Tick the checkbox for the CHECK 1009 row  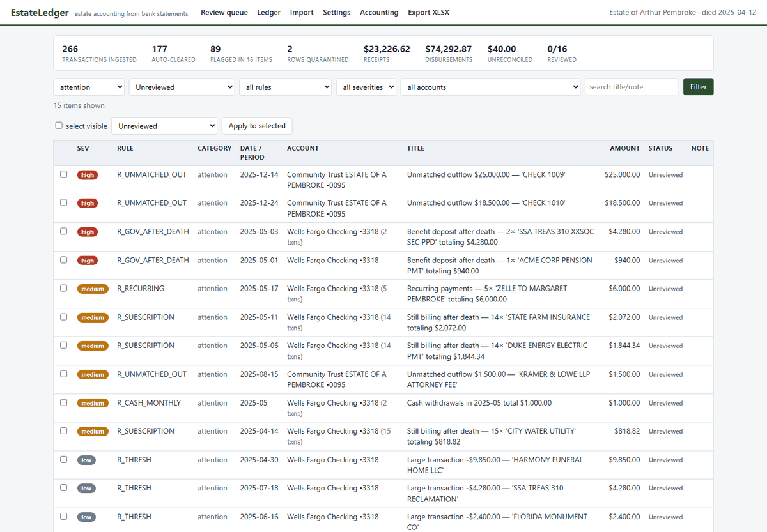(x=63, y=174)
